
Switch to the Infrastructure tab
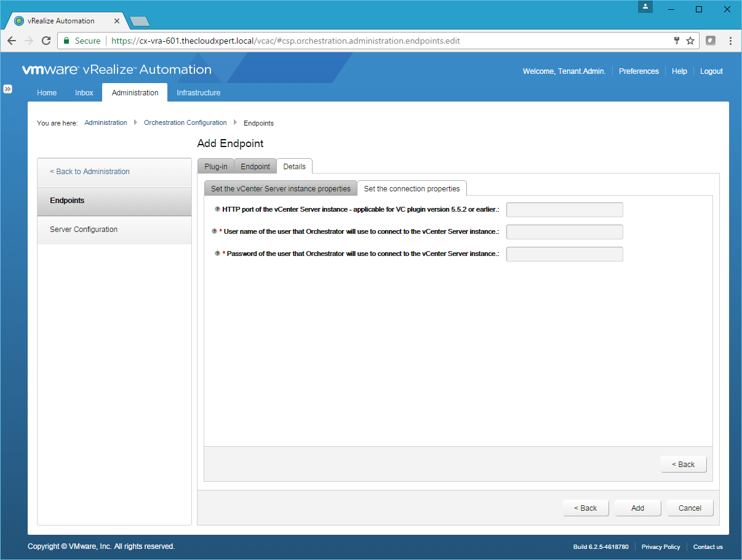198,93
